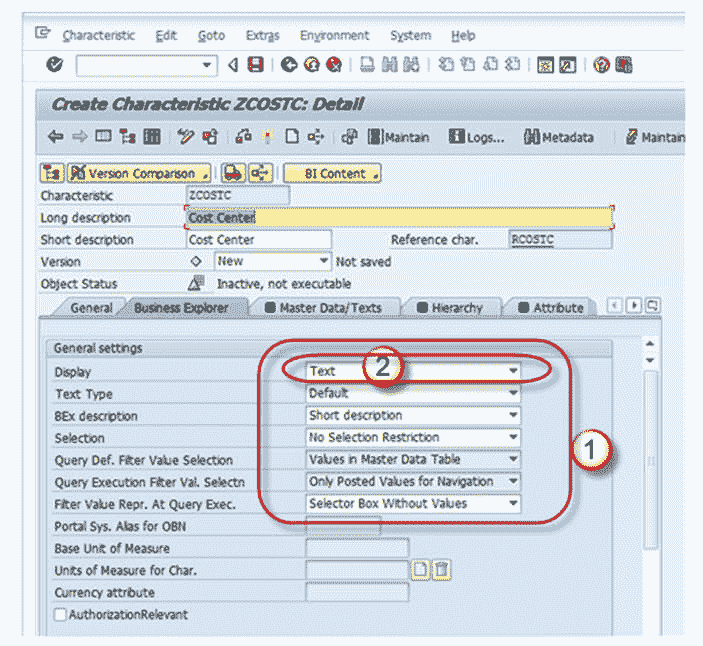The image size is (703, 646).
Task: Open the transaction command field dropdown
Action: tap(207, 65)
